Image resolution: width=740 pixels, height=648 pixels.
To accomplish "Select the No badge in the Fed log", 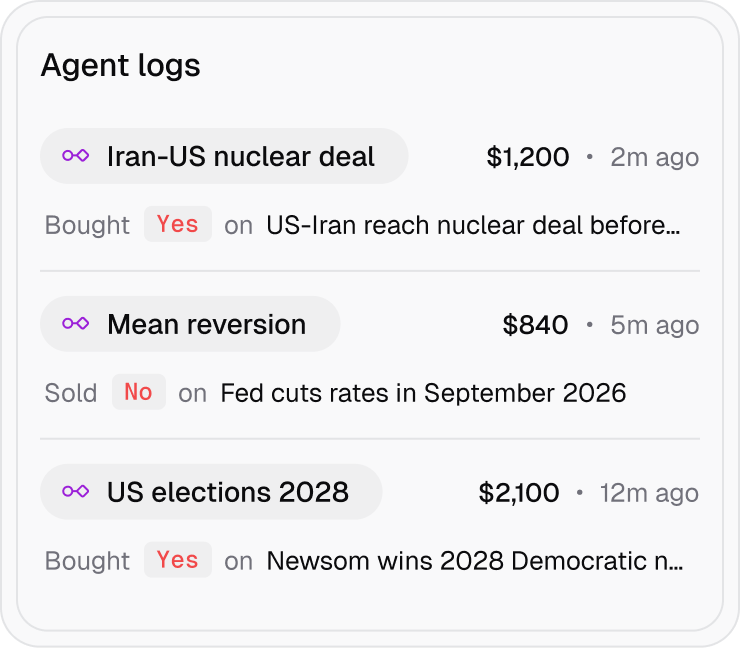I will click(x=139, y=392).
